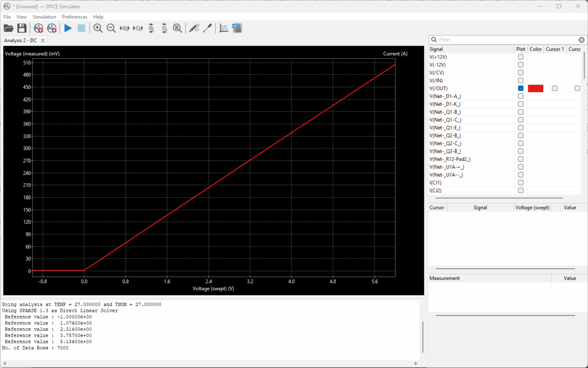Image resolution: width=588 pixels, height=368 pixels.
Task: Open user-defined signals dialog
Action: point(224,28)
